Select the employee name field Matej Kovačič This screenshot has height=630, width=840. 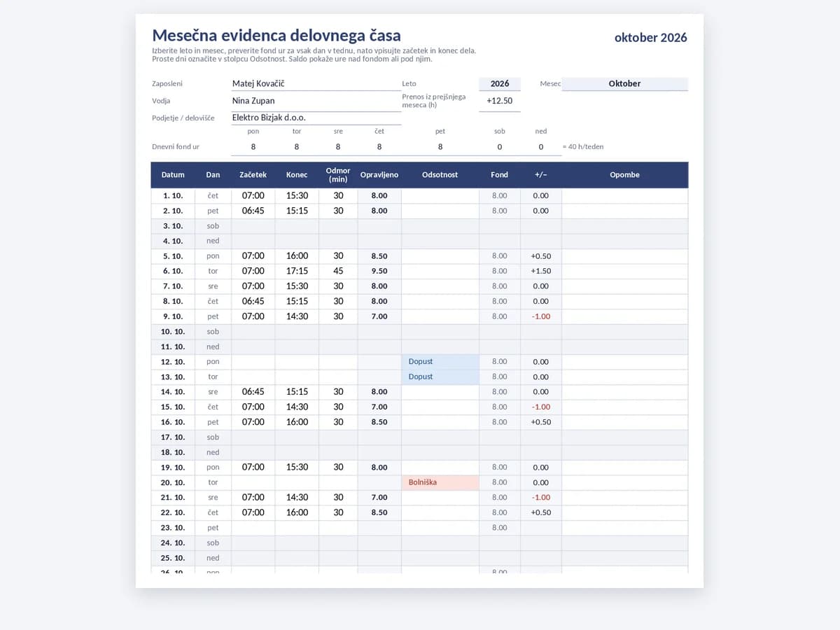316,83
